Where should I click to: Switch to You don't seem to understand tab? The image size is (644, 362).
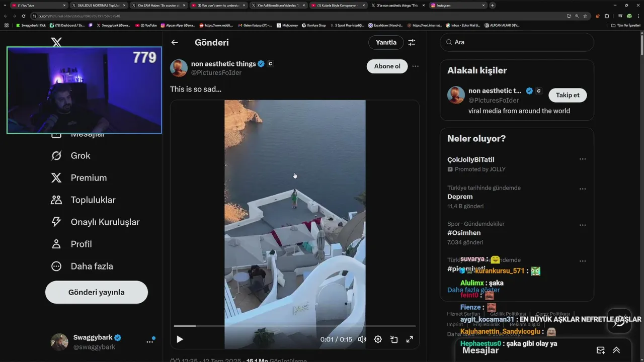pos(218,5)
